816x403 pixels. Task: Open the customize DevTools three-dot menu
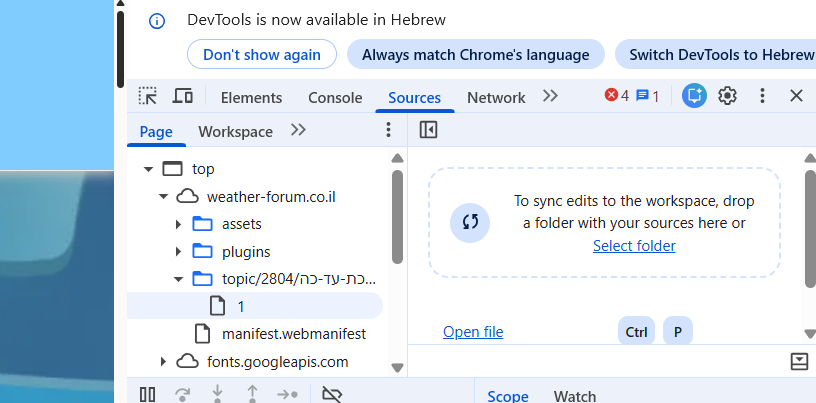762,96
